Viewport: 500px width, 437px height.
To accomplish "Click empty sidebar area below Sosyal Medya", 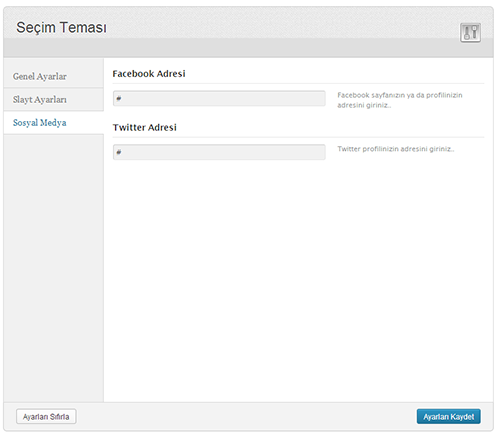I will tap(54, 267).
